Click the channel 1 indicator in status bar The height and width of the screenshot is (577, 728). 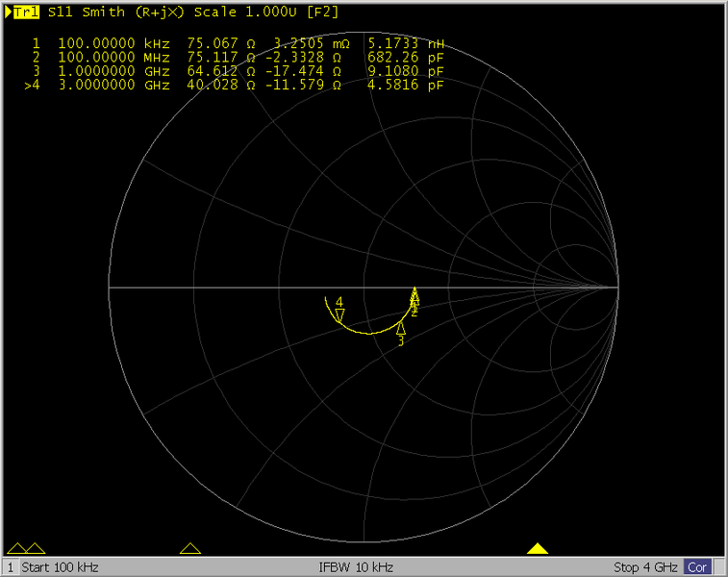[x=11, y=567]
